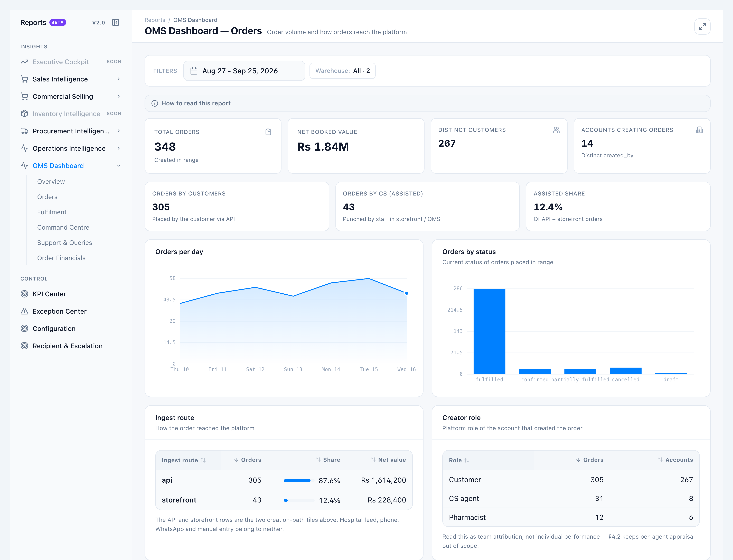The height and width of the screenshot is (560, 733).
Task: Sort by Ingest route column header
Action: click(x=184, y=460)
